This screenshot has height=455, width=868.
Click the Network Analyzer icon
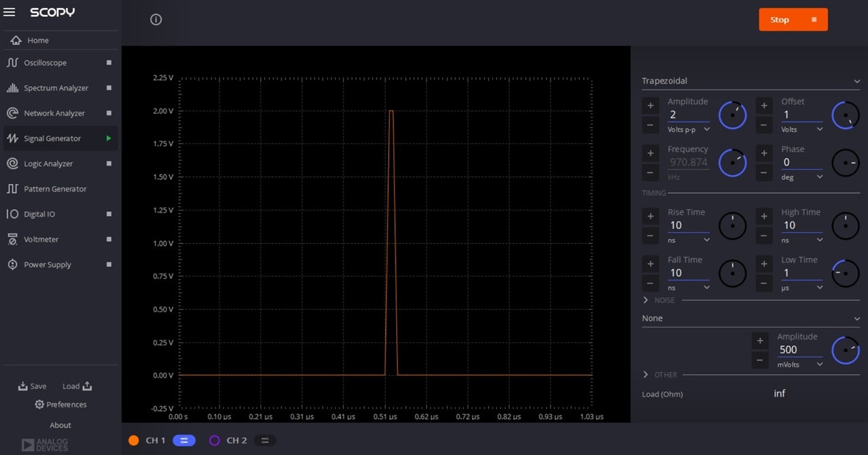12,113
